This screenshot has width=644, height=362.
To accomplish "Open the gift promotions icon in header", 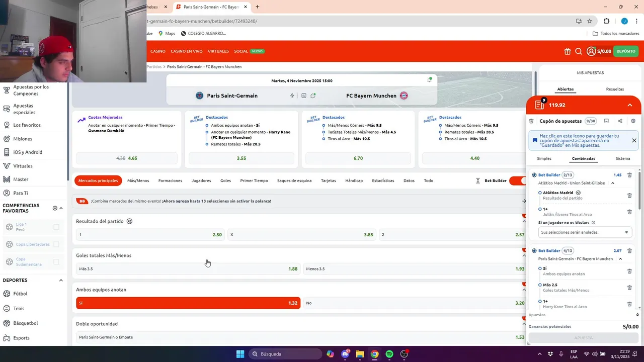I will pos(568,51).
